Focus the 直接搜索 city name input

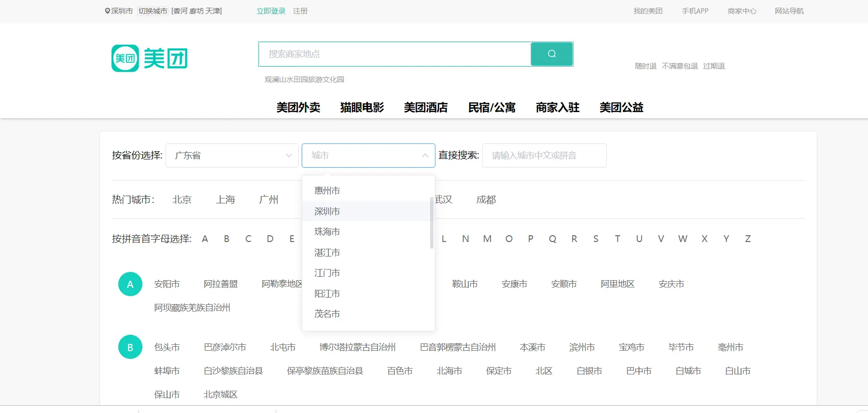545,156
